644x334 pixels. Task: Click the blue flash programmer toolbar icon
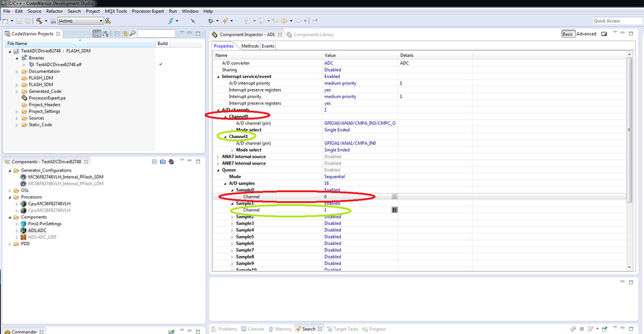[x=171, y=21]
